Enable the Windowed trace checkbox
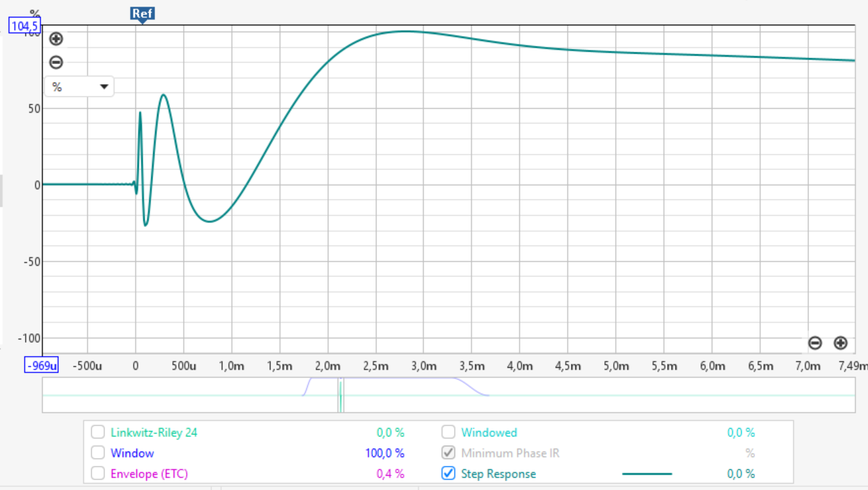Image resolution: width=868 pixels, height=490 pixels. tap(448, 432)
